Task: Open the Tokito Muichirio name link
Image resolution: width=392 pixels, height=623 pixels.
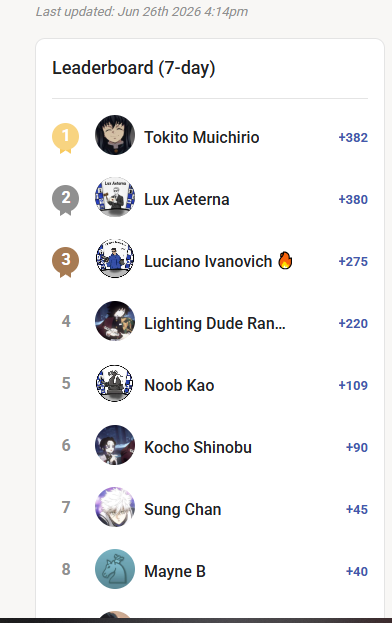Action: 201,137
